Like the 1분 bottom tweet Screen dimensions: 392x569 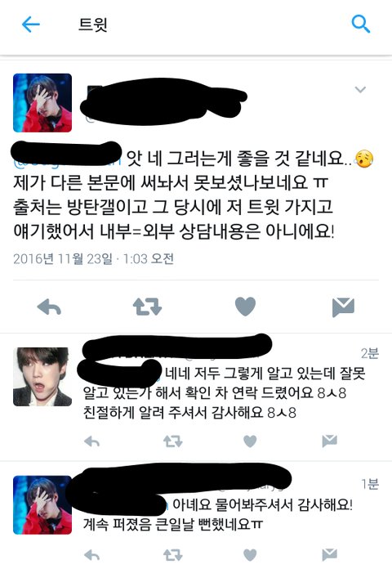click(x=250, y=554)
